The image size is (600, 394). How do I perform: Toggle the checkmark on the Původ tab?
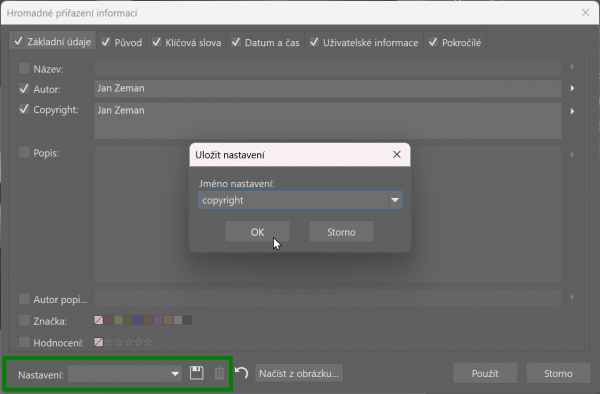(106, 42)
